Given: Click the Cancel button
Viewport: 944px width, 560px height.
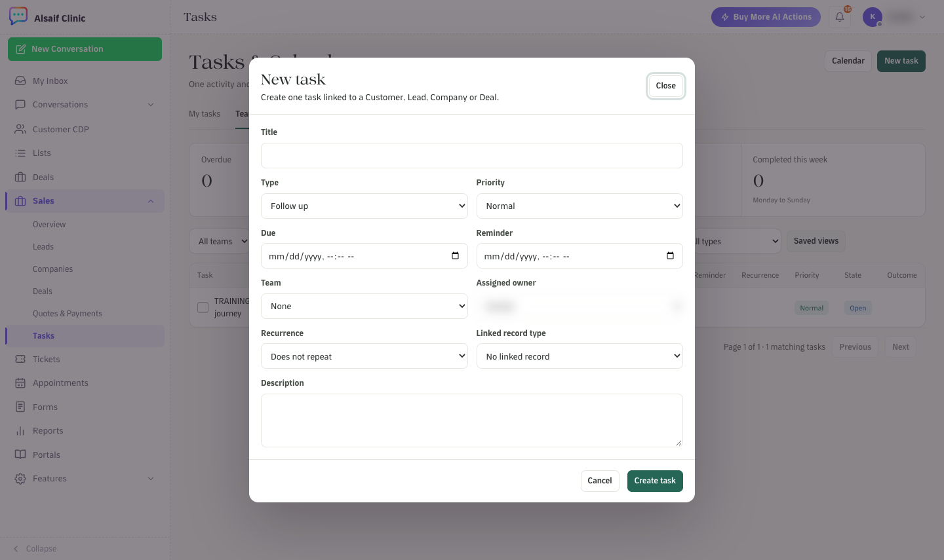Looking at the screenshot, I should pos(600,481).
